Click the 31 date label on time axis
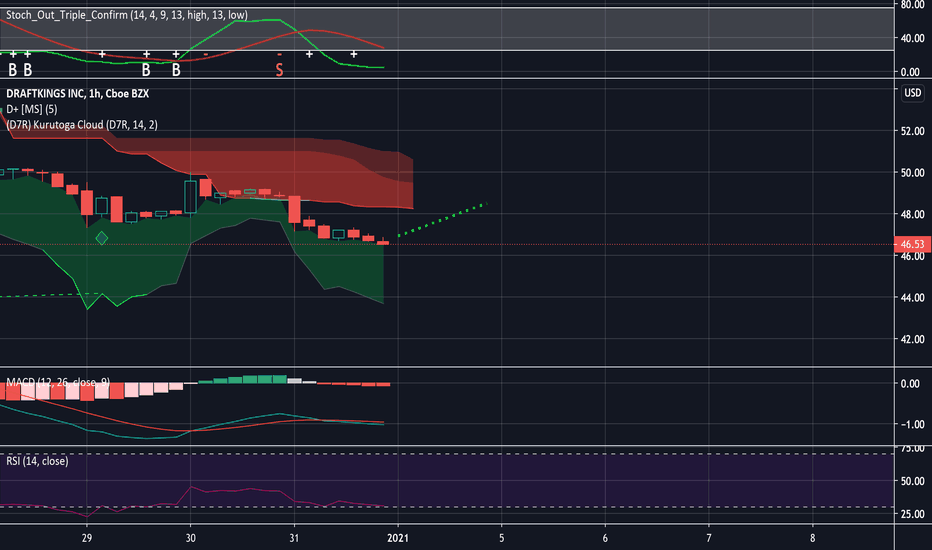 [294, 538]
